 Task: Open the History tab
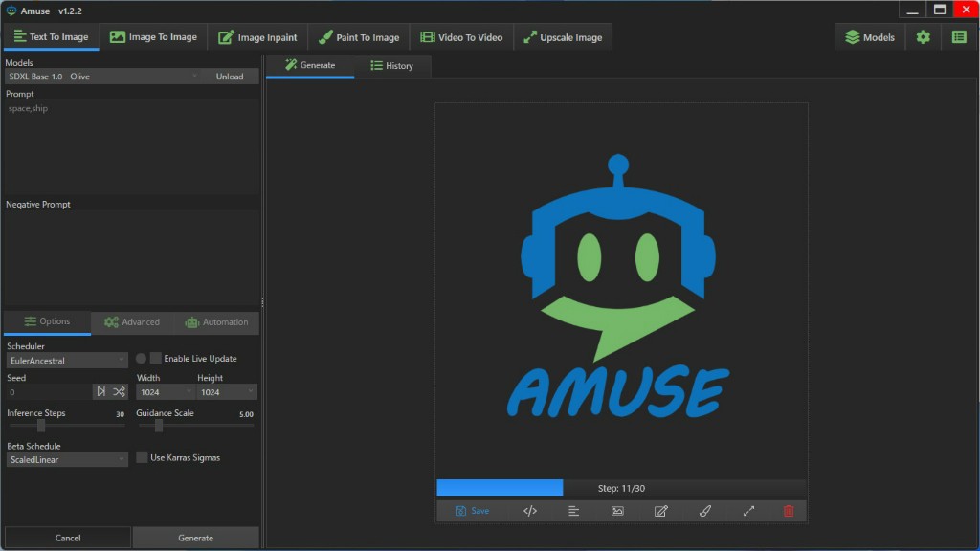click(x=391, y=66)
